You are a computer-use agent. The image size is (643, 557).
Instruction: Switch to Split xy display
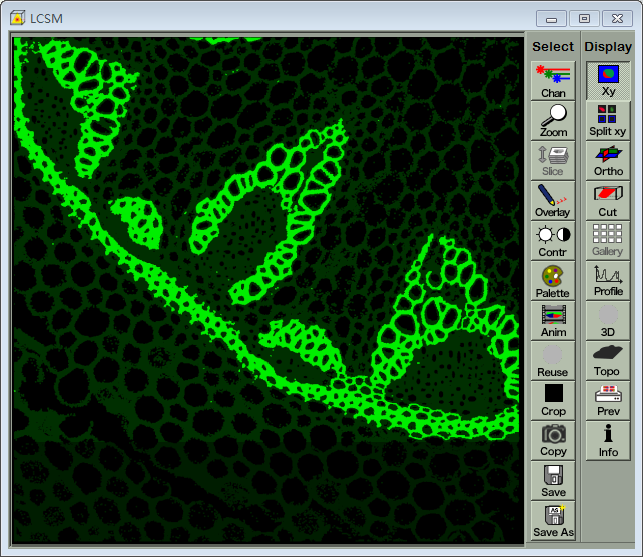[x=608, y=121]
